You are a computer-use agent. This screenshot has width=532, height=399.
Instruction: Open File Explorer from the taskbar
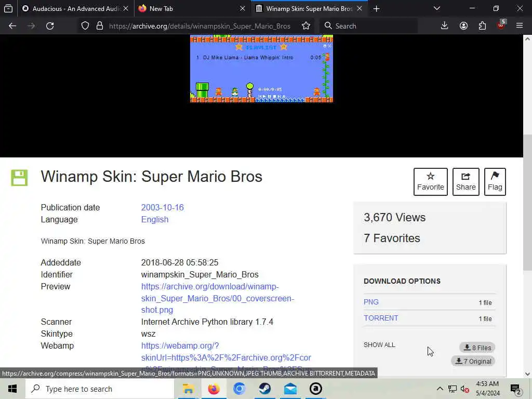pyautogui.click(x=188, y=389)
